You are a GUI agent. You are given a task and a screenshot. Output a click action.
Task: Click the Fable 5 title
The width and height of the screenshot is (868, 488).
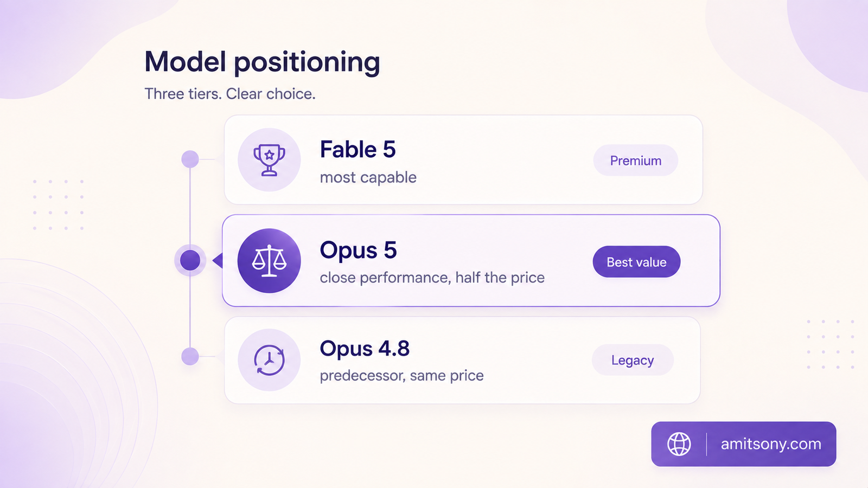[358, 150]
